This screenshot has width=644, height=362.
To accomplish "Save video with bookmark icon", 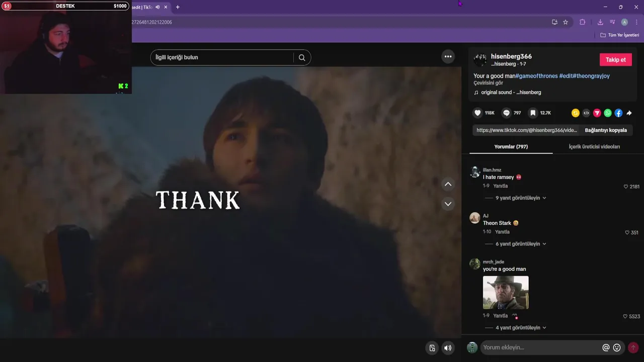I will (533, 113).
